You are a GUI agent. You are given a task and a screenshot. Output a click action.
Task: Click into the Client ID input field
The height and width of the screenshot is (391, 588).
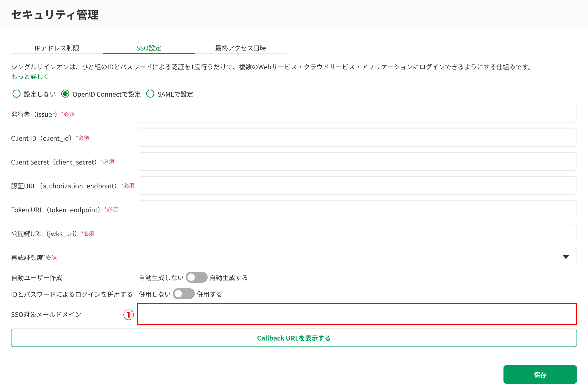[358, 138]
